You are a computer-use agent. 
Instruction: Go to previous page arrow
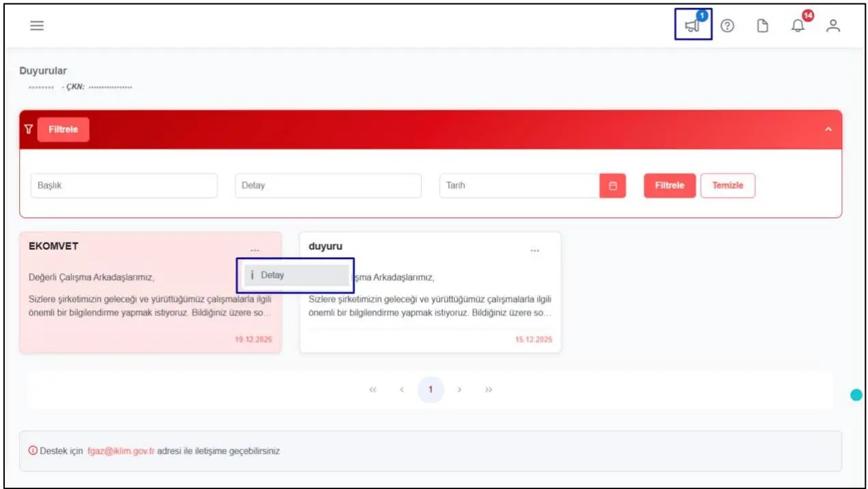(402, 390)
